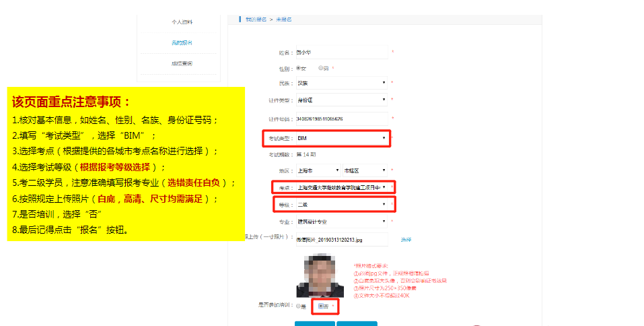Go to 成绩查询 in the sidebar
Screen dimensions: 644x326
pyautogui.click(x=182, y=64)
